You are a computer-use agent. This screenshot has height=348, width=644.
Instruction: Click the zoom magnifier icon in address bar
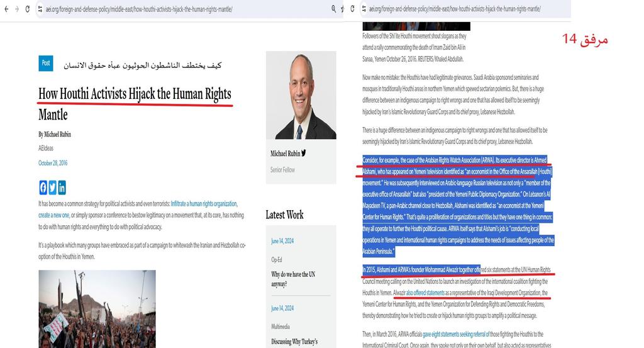point(333,9)
